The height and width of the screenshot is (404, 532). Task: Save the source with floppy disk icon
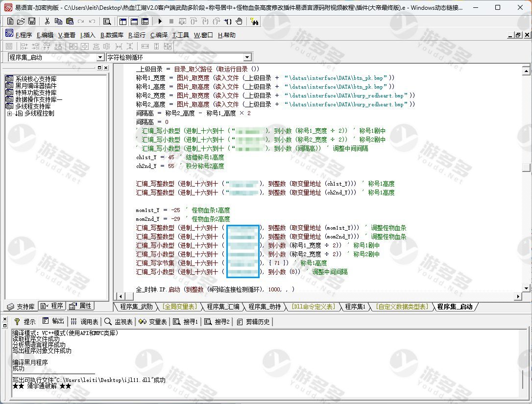point(31,21)
